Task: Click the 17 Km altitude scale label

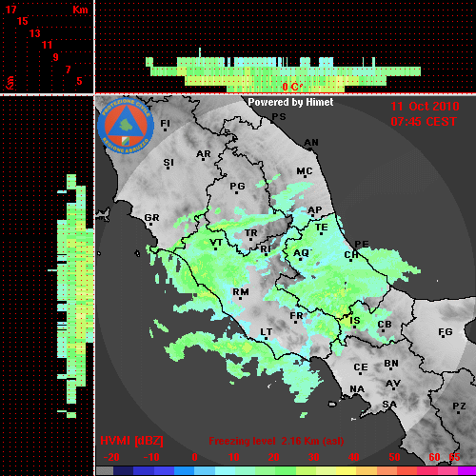Action: pos(10,10)
